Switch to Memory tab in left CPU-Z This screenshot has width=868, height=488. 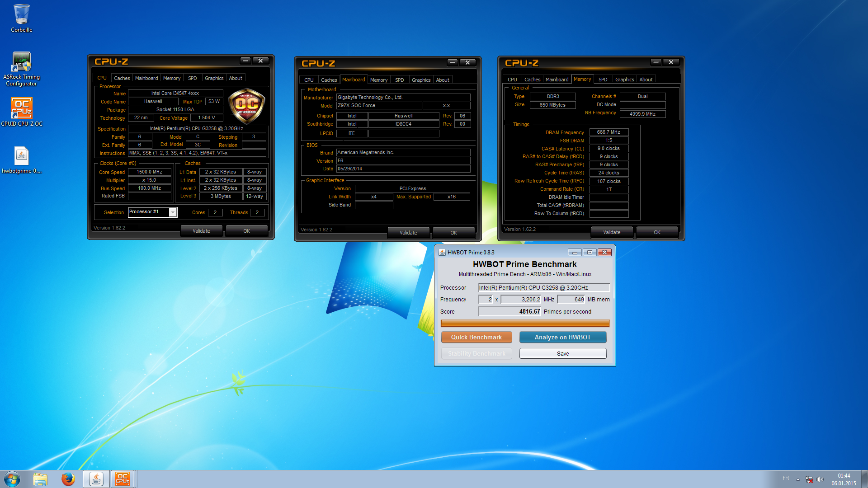tap(172, 78)
